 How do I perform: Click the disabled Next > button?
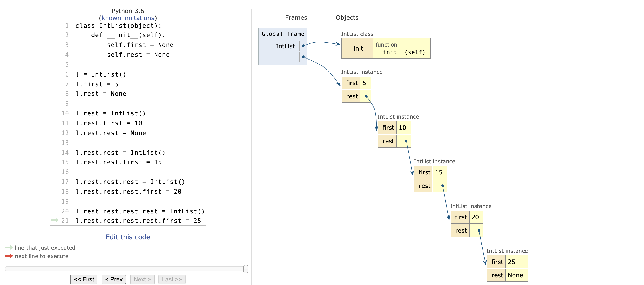click(142, 279)
